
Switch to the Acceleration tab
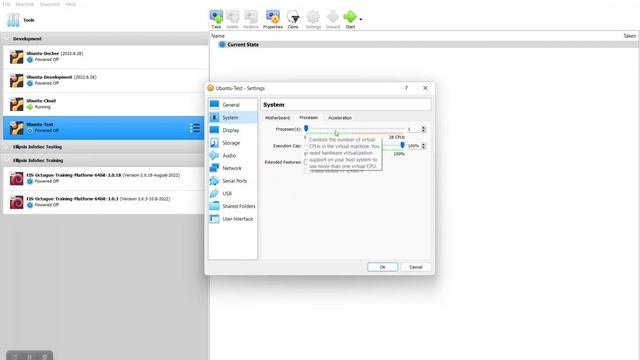[x=340, y=118]
